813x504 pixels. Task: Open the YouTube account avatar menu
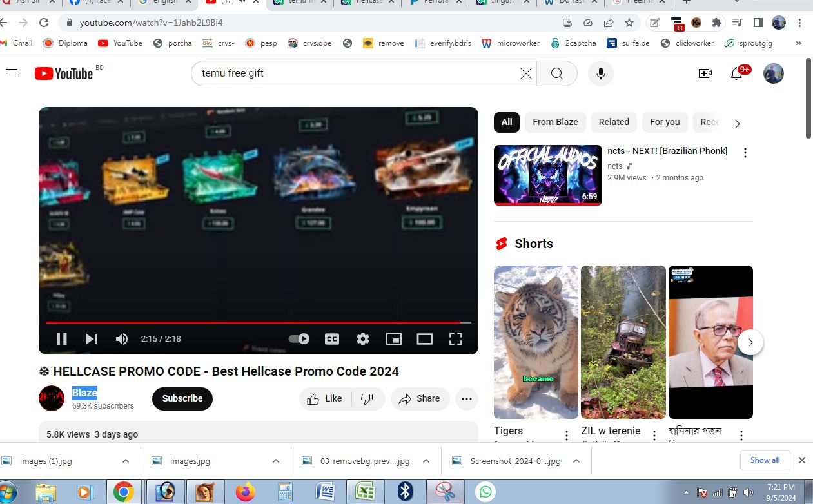774,73
